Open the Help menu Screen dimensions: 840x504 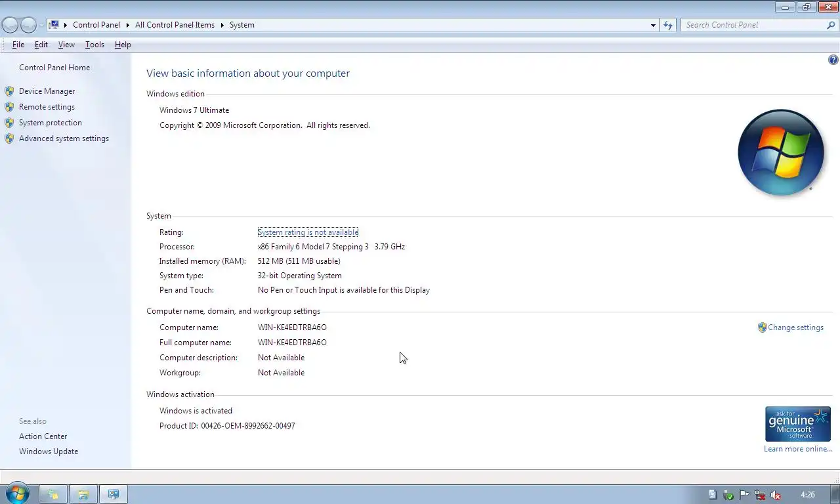[123, 45]
